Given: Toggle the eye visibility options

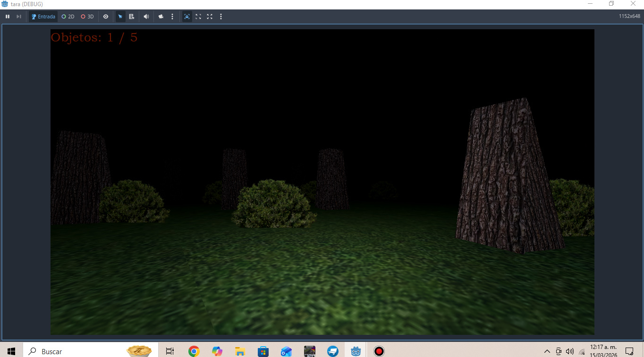Looking at the screenshot, I should [x=106, y=17].
